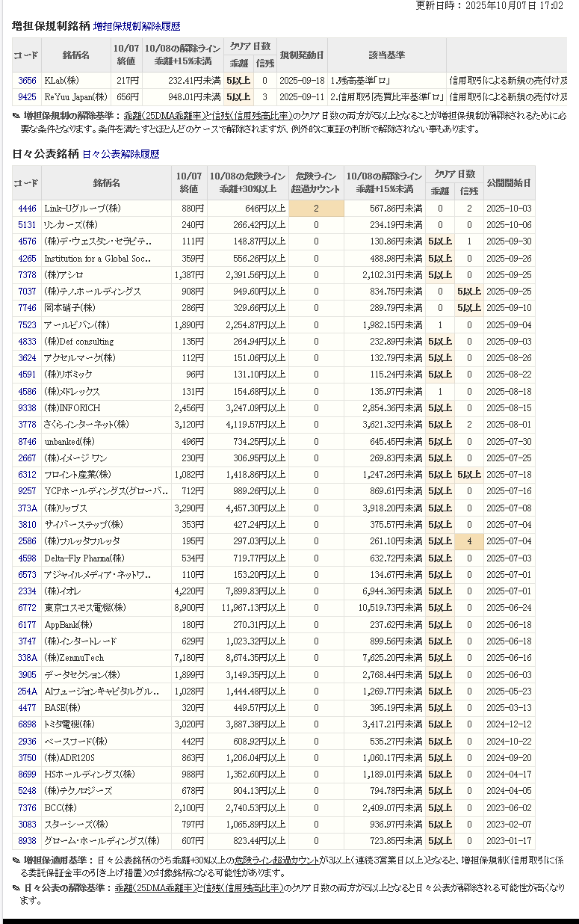Click code 4477 for BASE
579x924 pixels.
[x=27, y=708]
